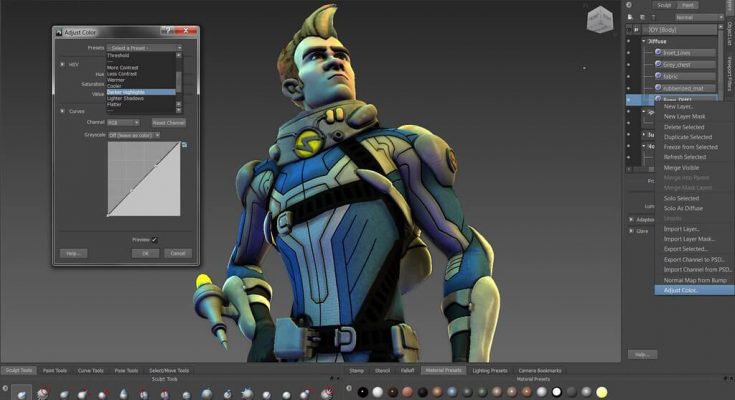Image resolution: width=735 pixels, height=400 pixels.
Task: Toggle visibility dot of the highlighted layer
Action: point(629,99)
